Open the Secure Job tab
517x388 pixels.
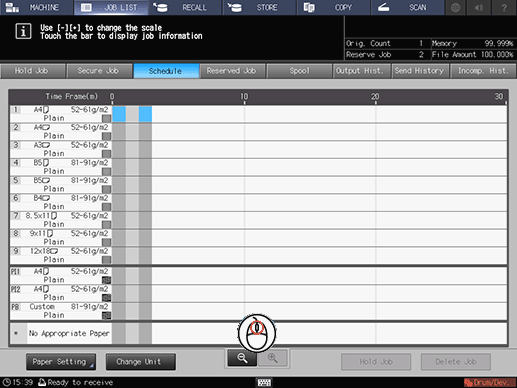point(99,71)
